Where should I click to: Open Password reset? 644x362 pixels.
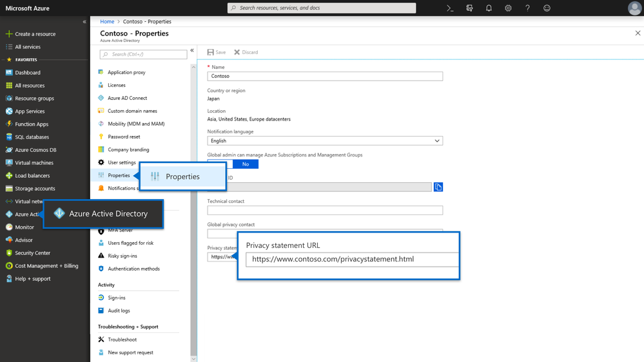pos(119,137)
